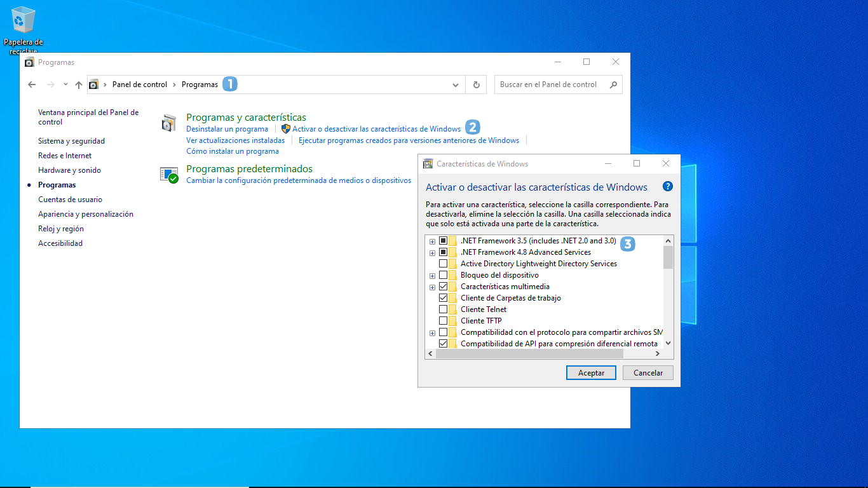
Task: Click Desinstalar un programa link
Action: pyautogui.click(x=227, y=129)
